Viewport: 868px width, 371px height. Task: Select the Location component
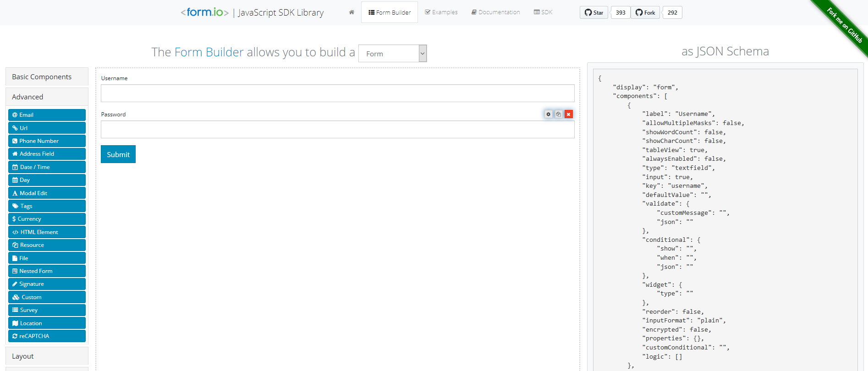click(x=47, y=323)
